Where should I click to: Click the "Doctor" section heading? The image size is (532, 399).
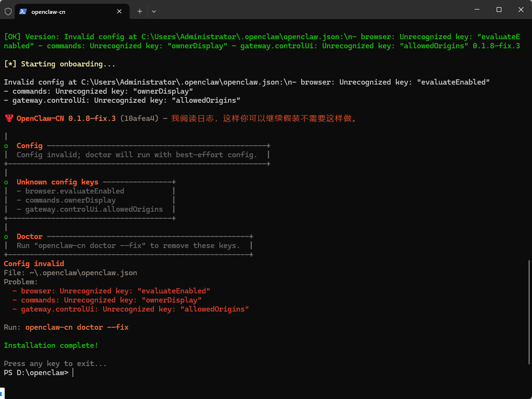click(x=30, y=237)
